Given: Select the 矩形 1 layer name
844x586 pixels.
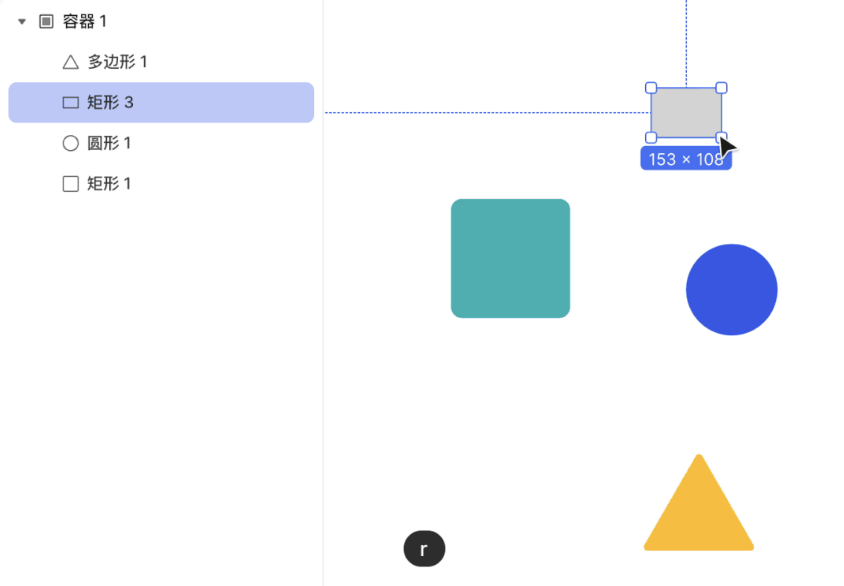Looking at the screenshot, I should 109,184.
